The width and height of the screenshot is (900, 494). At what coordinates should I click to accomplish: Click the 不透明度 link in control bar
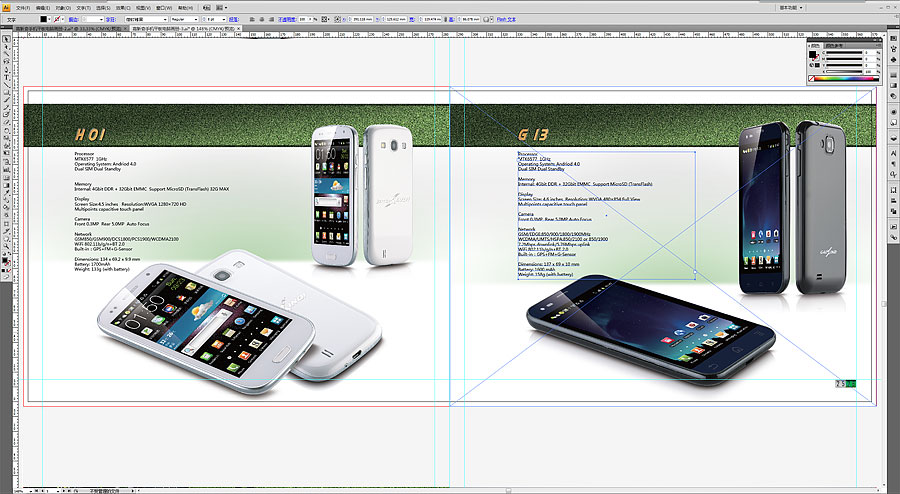point(285,19)
